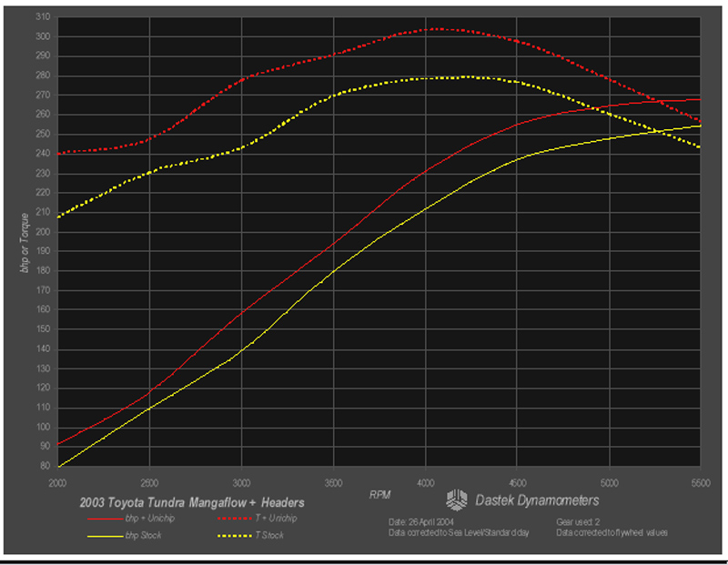Click the 250 value on the y-axis
Viewport: 728px width, 565px height.
tap(43, 134)
